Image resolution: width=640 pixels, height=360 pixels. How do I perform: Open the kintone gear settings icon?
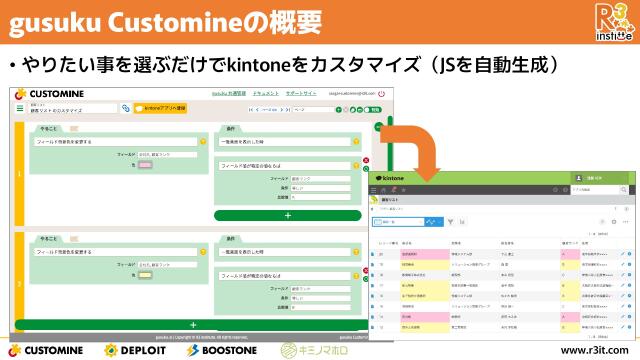(x=555, y=190)
